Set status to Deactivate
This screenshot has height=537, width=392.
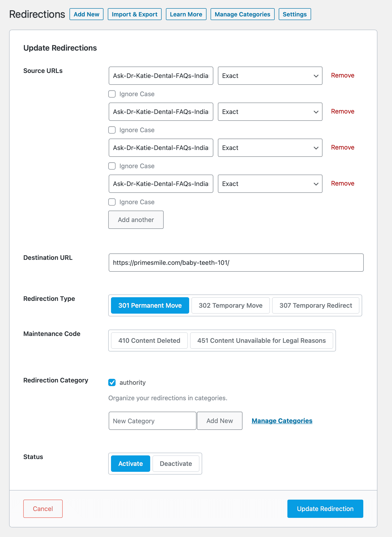coord(175,464)
